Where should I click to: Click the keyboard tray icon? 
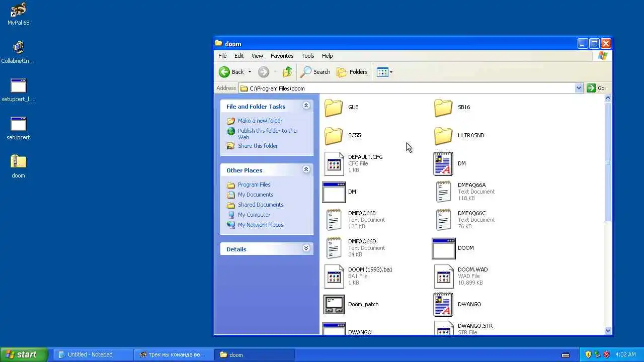pos(566,355)
